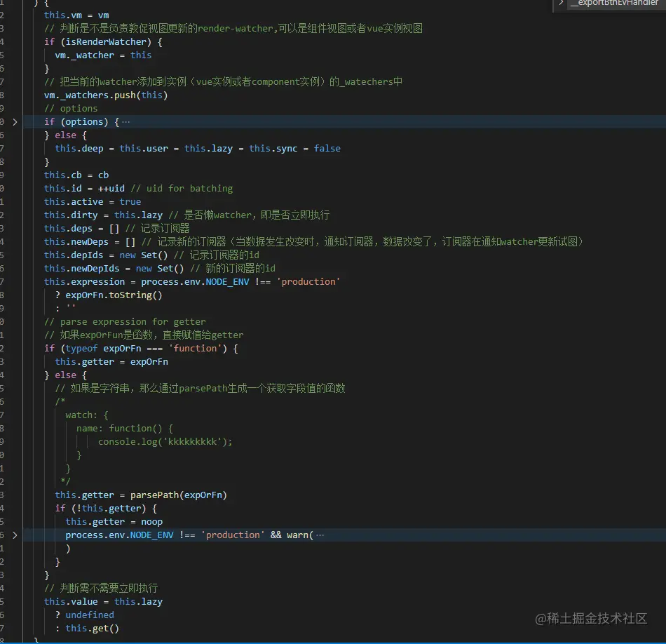This screenshot has width=666, height=644.
Task: Click the comment mentioning render-watcher
Action: pyautogui.click(x=233, y=29)
